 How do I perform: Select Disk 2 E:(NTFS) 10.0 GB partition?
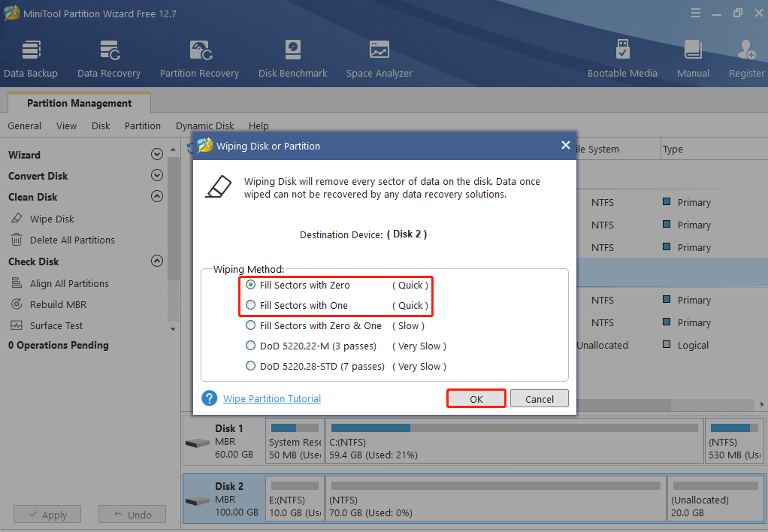tap(295, 498)
